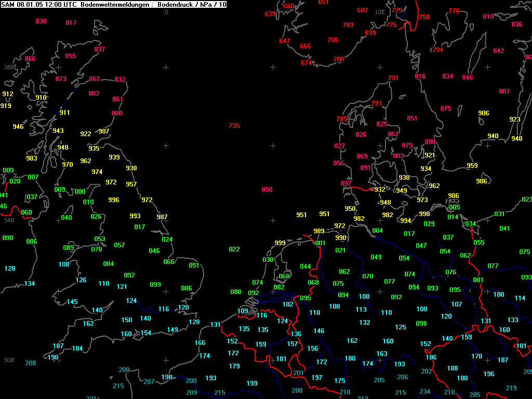Click the 639 pressure value near Norway coast
This screenshot has width=532, height=399.
coord(270,14)
